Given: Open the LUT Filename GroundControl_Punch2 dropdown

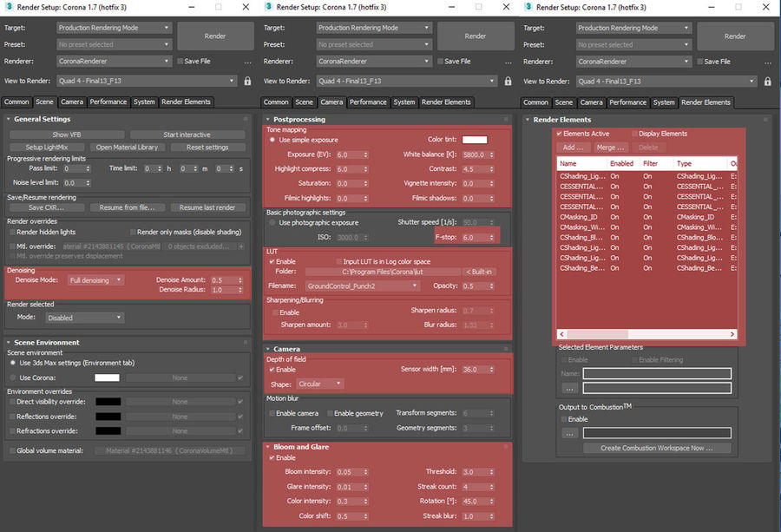Looking at the screenshot, I should point(362,286).
